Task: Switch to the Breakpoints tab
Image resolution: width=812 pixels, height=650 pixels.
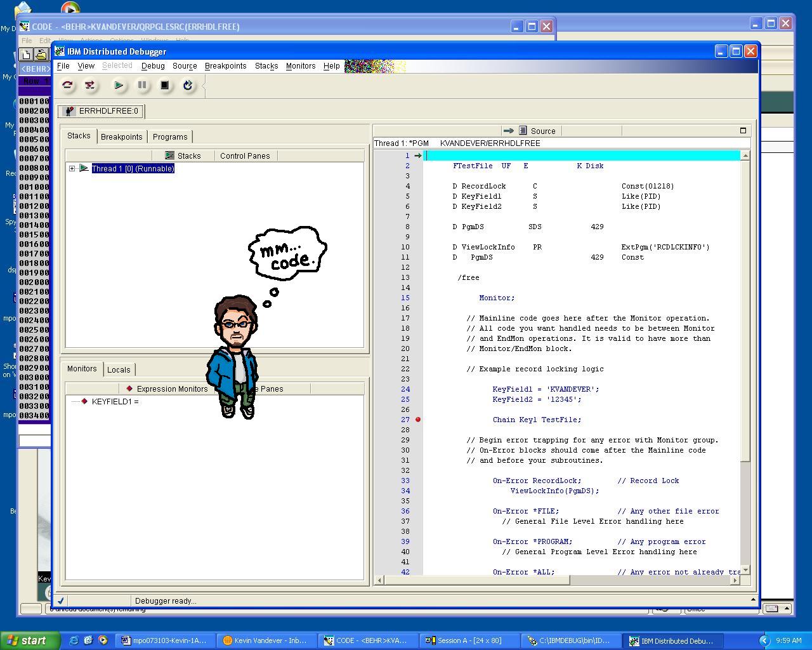Action: [x=122, y=136]
